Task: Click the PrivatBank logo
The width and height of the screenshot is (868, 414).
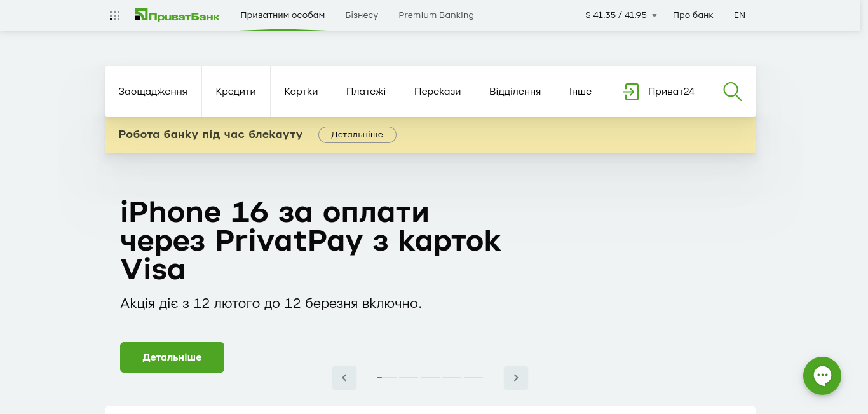Action: point(177,15)
